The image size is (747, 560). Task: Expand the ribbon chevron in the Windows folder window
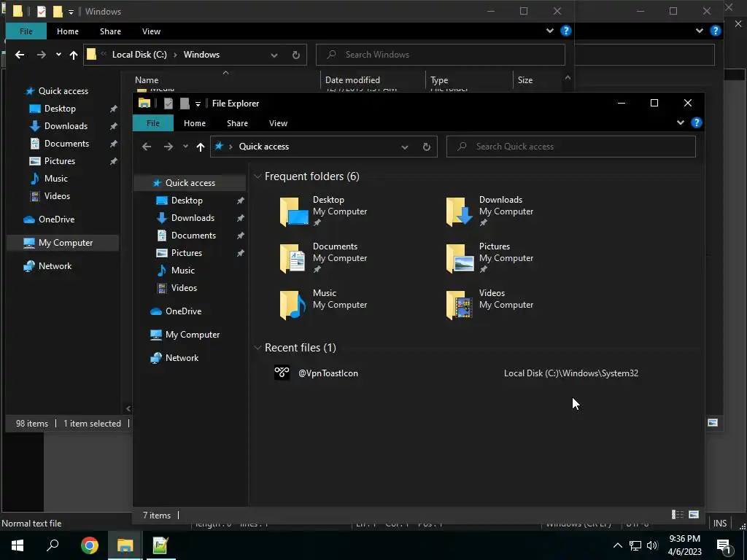click(550, 31)
